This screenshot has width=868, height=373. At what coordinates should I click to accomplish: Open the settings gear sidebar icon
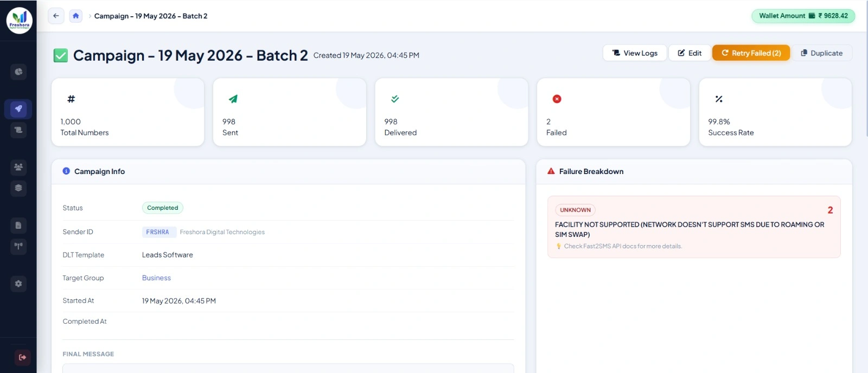point(18,284)
